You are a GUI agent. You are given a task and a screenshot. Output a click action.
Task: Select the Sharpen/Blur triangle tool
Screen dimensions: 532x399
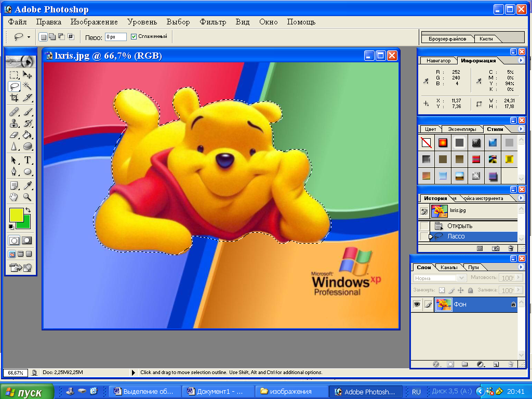point(14,146)
